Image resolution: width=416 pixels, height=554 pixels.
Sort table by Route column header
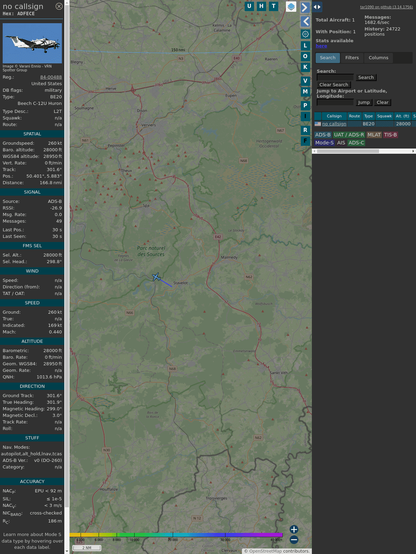coord(354,116)
